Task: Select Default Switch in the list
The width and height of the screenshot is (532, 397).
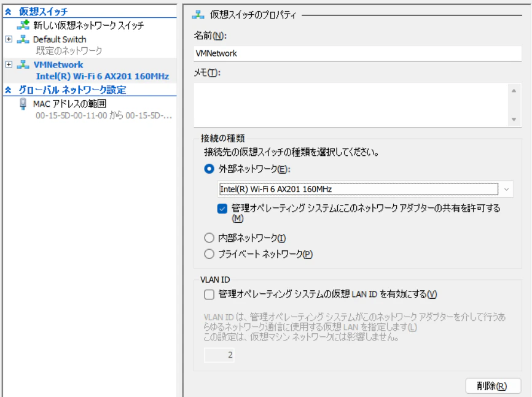Action: (60, 39)
